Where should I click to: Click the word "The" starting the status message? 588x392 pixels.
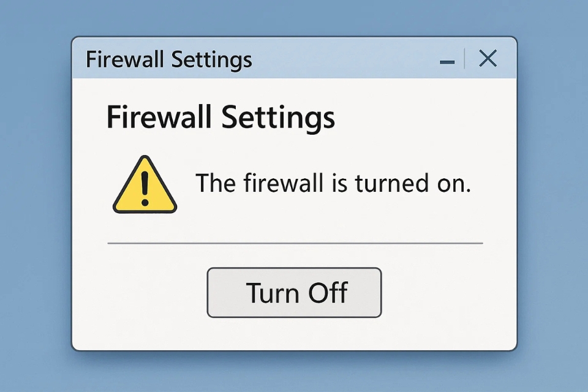[x=216, y=183]
